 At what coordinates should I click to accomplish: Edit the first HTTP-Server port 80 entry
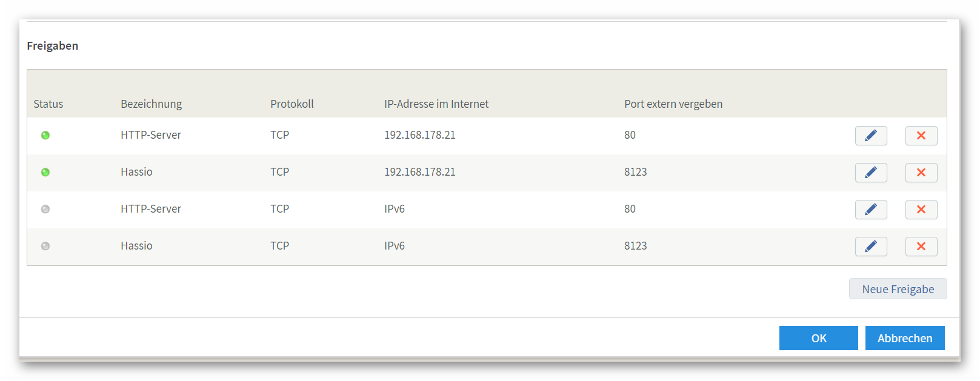(871, 136)
